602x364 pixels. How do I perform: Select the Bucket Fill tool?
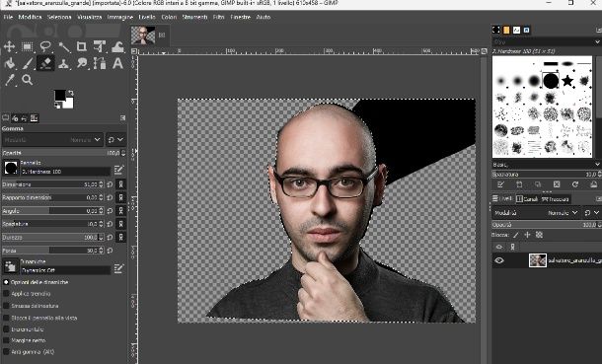click(x=9, y=63)
